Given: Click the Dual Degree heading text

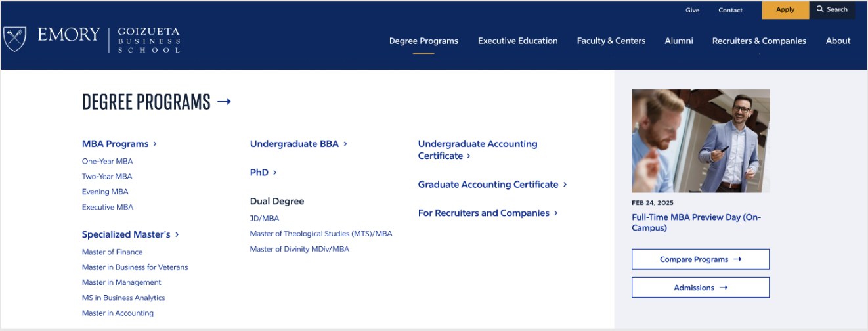Looking at the screenshot, I should (x=277, y=202).
